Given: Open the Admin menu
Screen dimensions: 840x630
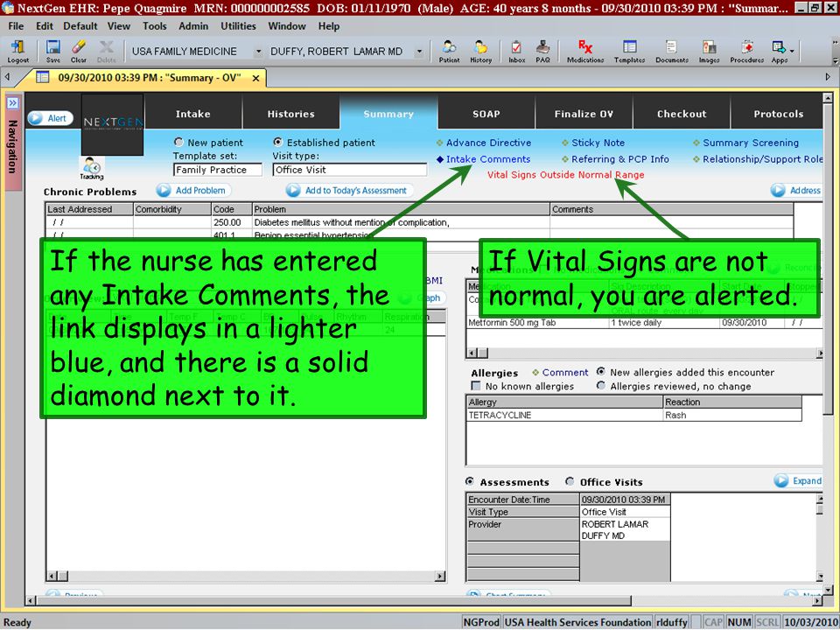Looking at the screenshot, I should (193, 25).
